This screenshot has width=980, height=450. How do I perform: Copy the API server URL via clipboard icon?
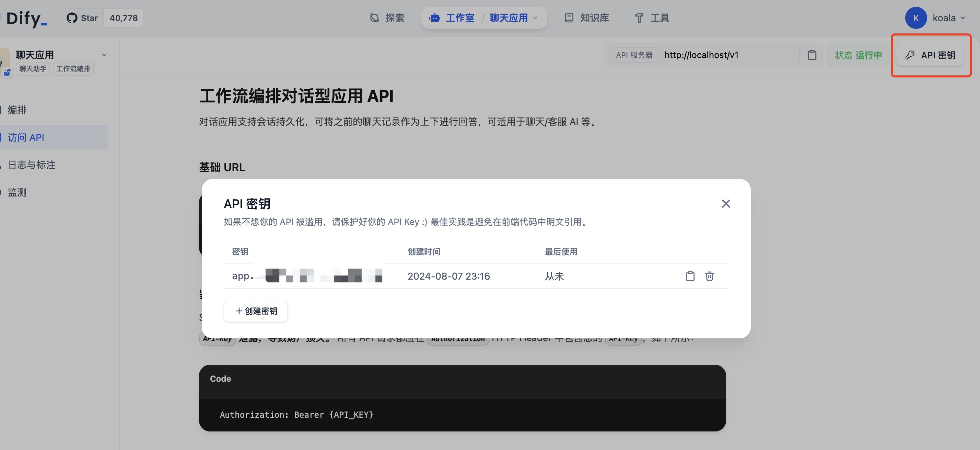click(x=812, y=55)
